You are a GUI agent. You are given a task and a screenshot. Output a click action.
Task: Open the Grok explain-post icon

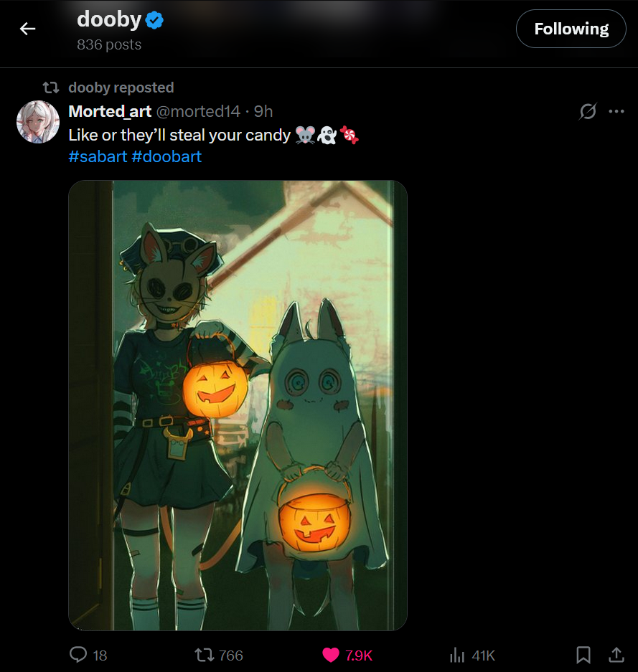588,111
